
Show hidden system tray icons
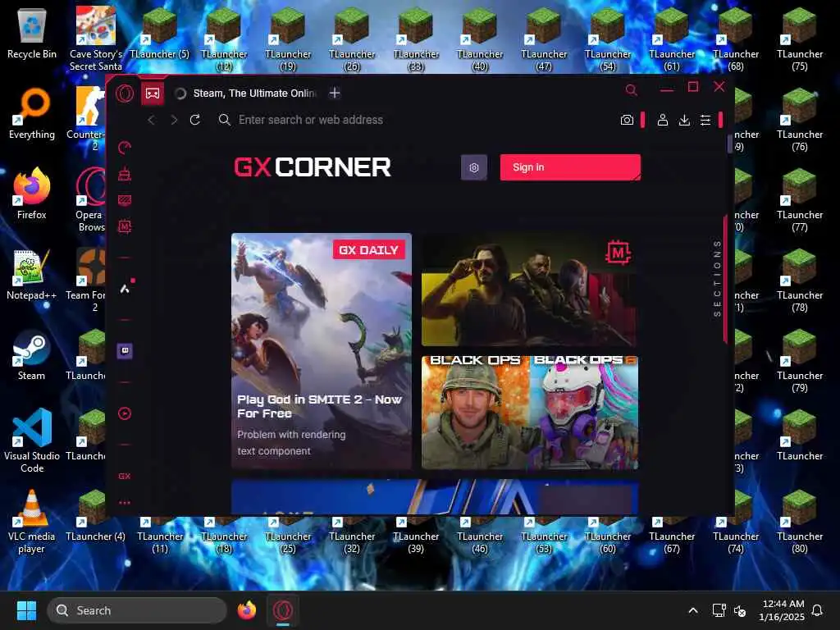[692, 610]
